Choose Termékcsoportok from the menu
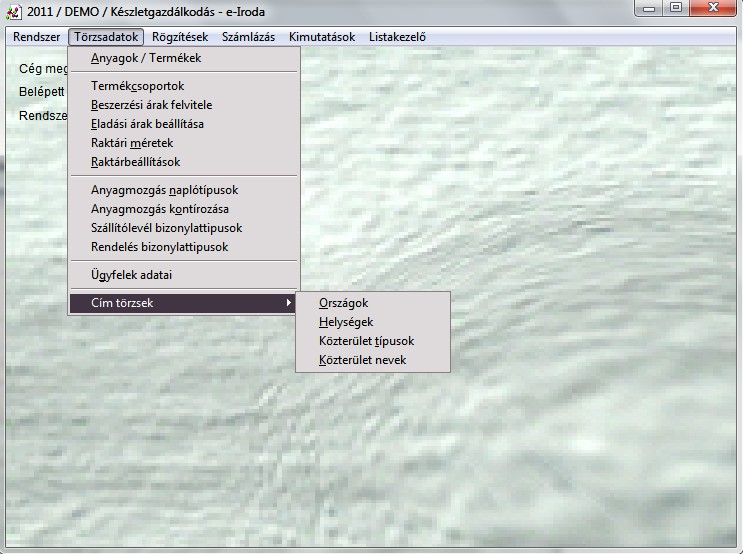This screenshot has width=743, height=554. click(x=138, y=86)
